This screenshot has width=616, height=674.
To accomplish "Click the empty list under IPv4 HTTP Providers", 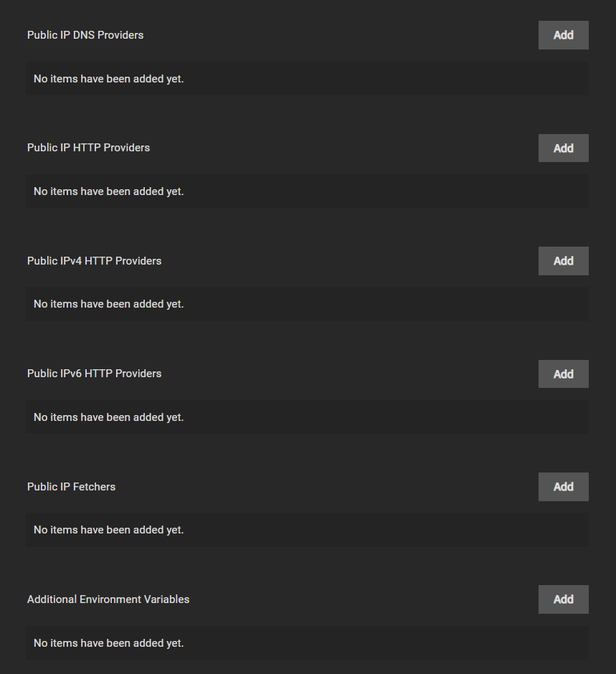I will [x=308, y=304].
